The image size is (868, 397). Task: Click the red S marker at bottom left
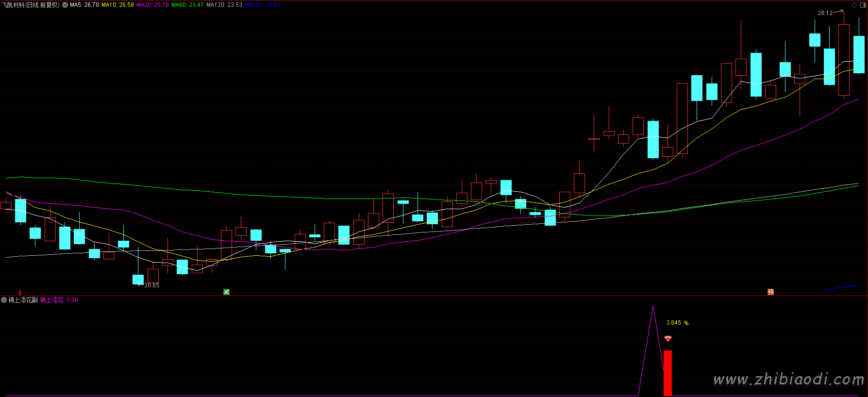point(20,292)
